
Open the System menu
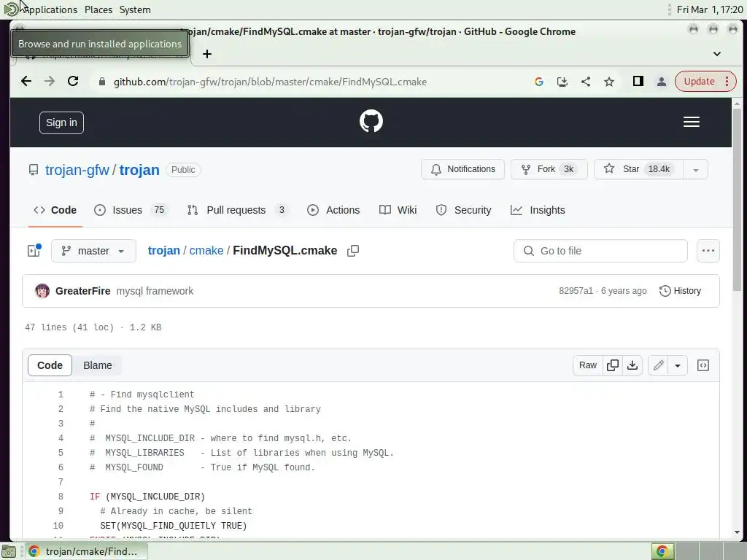pos(135,9)
